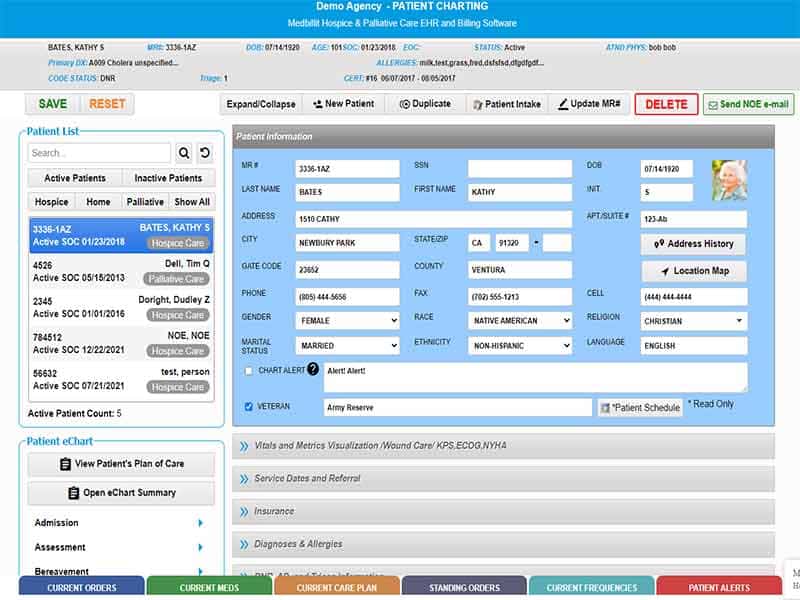
Task: Click the Cell phone field
Action: tap(694, 296)
